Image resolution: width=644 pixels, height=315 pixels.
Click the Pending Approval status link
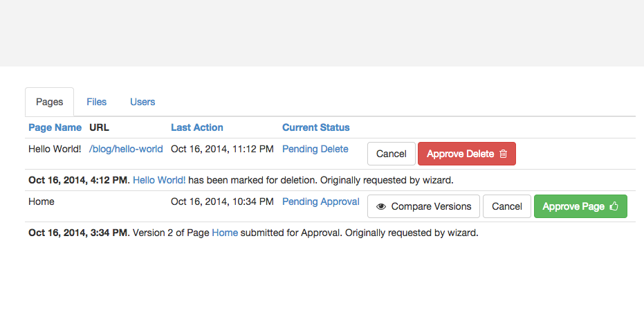321,201
